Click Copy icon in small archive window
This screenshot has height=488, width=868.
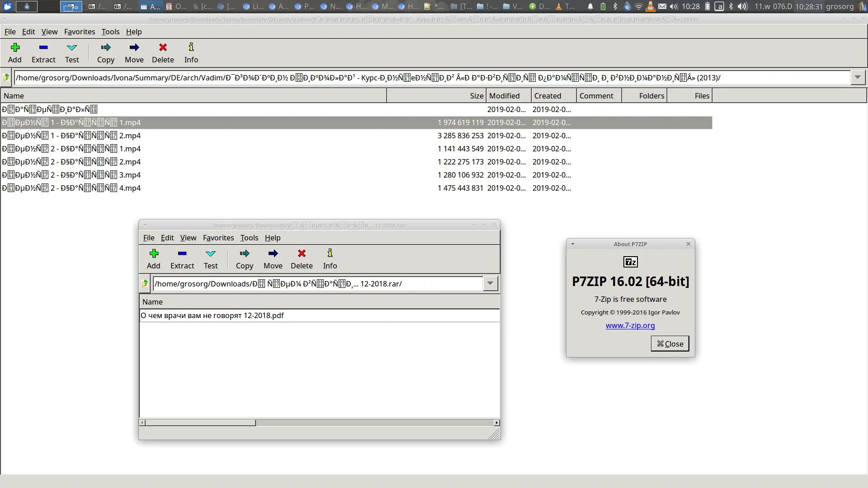pyautogui.click(x=244, y=253)
